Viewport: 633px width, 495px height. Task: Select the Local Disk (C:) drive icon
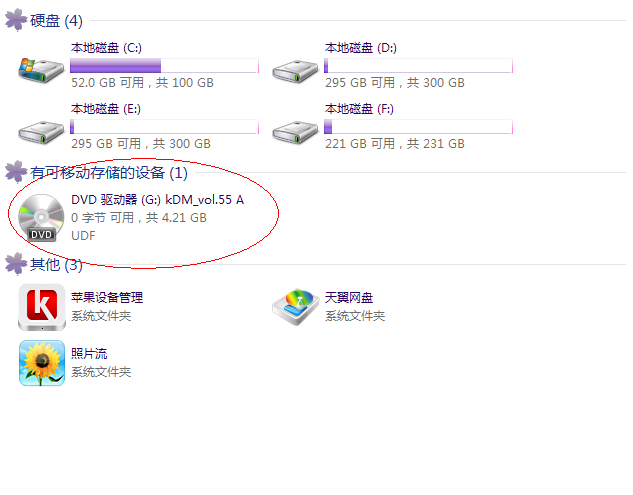click(x=41, y=70)
